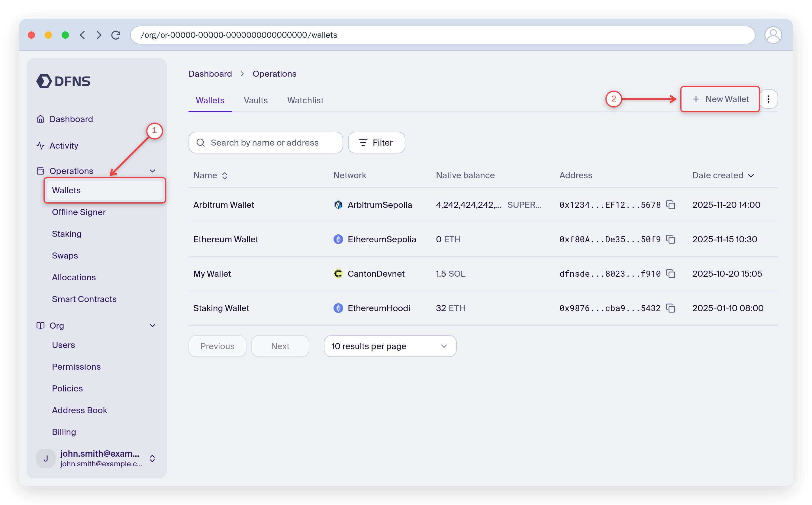Click the EthereumSepolia network icon

coord(338,239)
